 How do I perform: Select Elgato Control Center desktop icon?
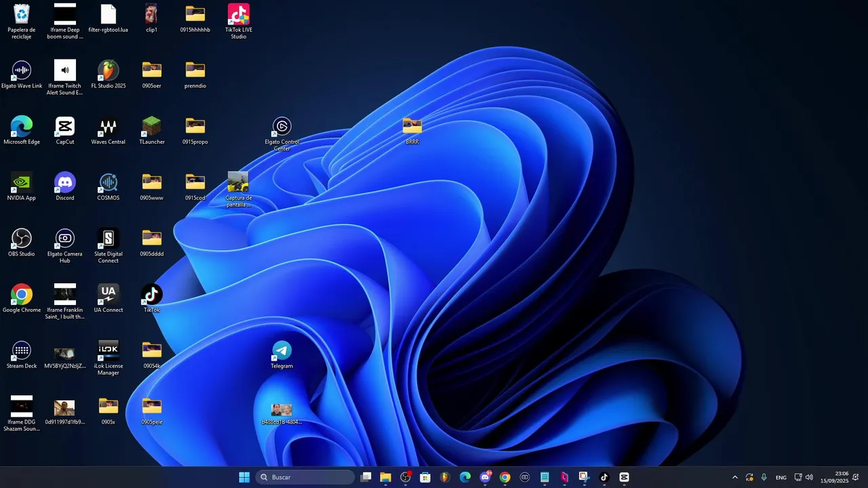(282, 134)
